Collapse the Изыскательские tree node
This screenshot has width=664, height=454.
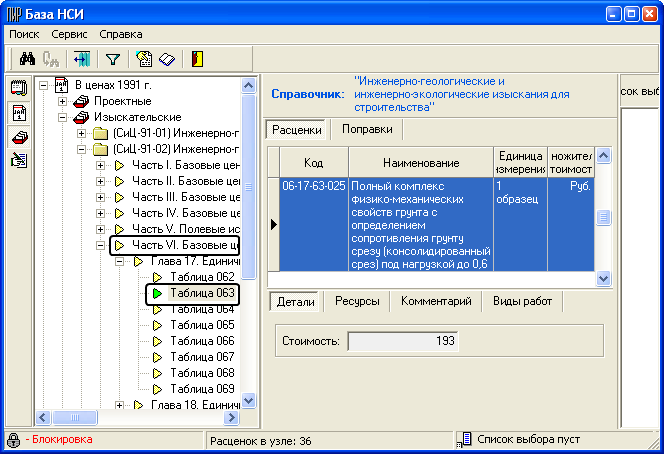63,117
